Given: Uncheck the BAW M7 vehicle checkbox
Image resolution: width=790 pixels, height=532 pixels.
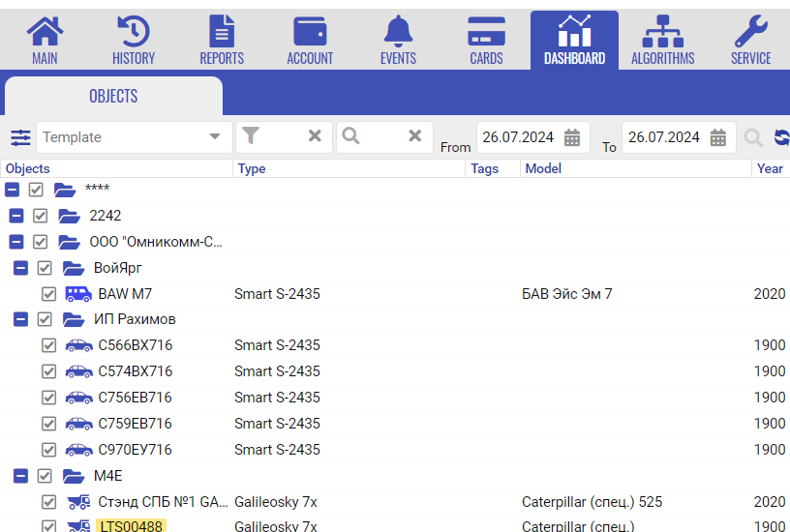Looking at the screenshot, I should [49, 294].
